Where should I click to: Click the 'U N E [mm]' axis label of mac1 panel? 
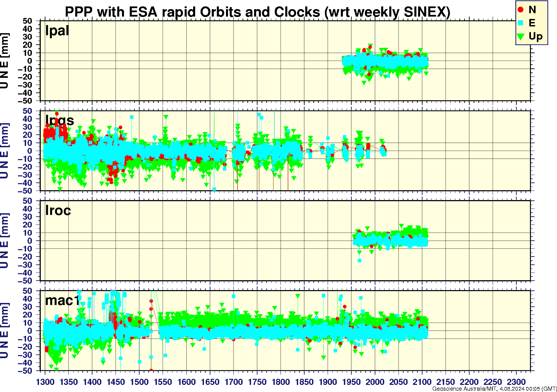point(4,331)
